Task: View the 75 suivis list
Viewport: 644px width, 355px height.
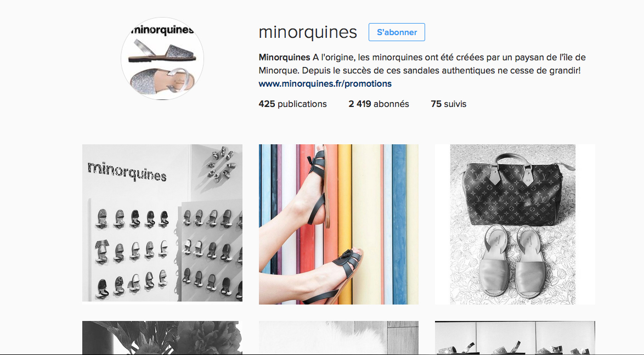Action: [x=449, y=104]
